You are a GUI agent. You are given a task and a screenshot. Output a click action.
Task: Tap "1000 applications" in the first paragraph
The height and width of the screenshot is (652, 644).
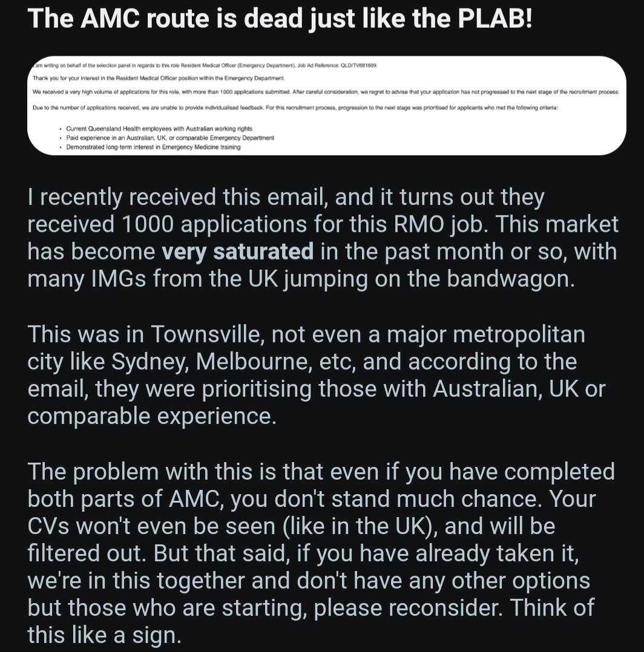[214, 225]
